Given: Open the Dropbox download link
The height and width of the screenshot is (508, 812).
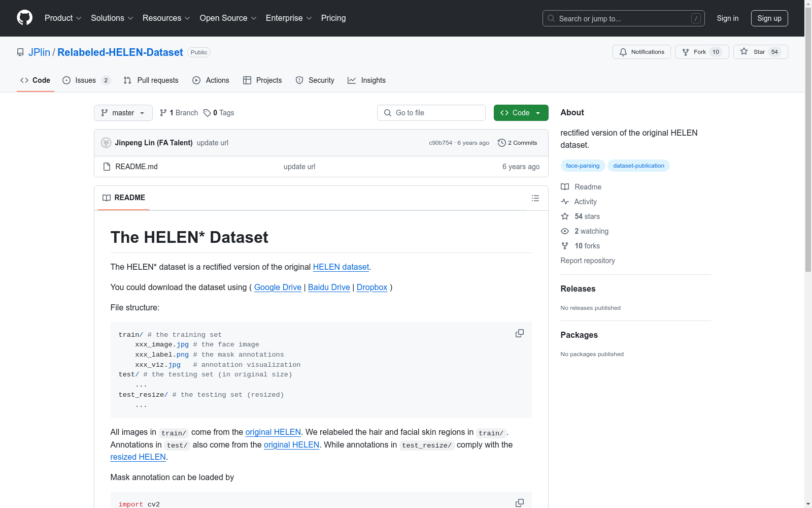Looking at the screenshot, I should (x=372, y=287).
